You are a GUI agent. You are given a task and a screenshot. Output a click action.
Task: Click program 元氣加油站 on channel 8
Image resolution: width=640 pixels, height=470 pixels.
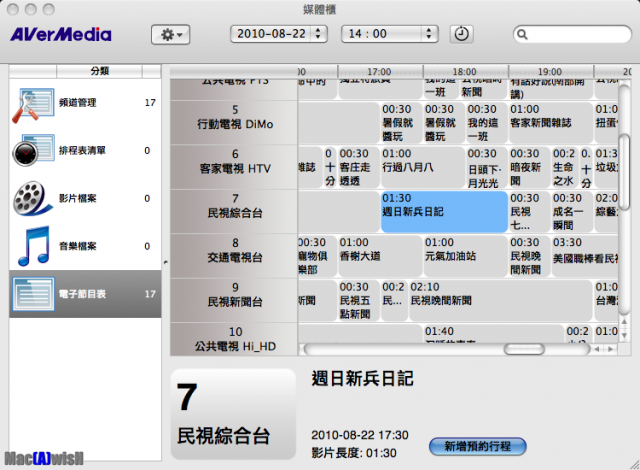(465, 255)
